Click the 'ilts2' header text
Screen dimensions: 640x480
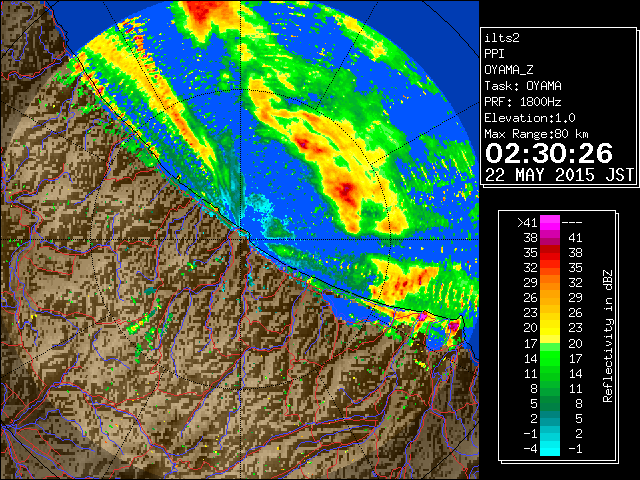coord(502,38)
